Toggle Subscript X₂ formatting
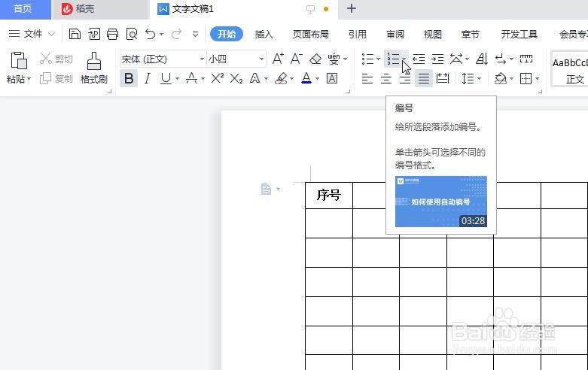588x370 pixels. point(236,79)
